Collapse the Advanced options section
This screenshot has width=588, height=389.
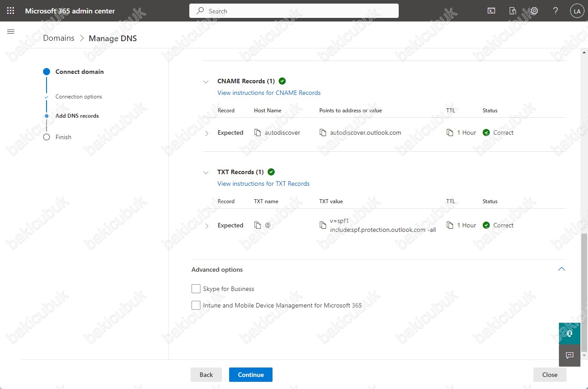(562, 269)
